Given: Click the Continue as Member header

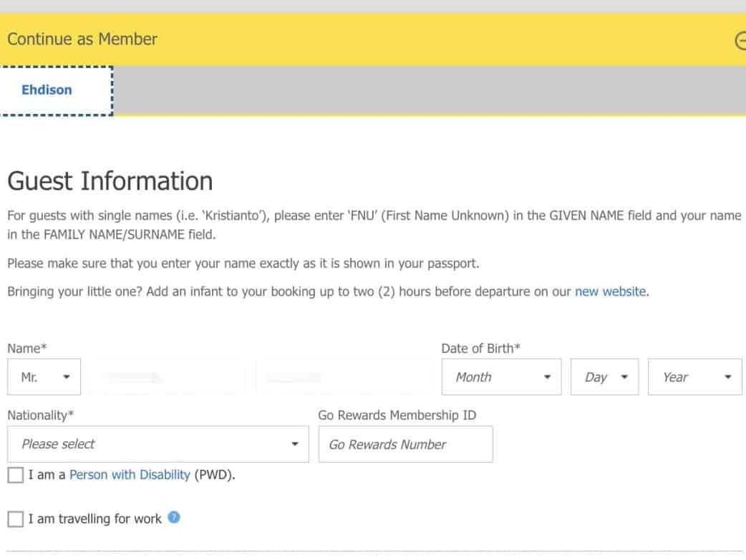Looking at the screenshot, I should (x=82, y=39).
